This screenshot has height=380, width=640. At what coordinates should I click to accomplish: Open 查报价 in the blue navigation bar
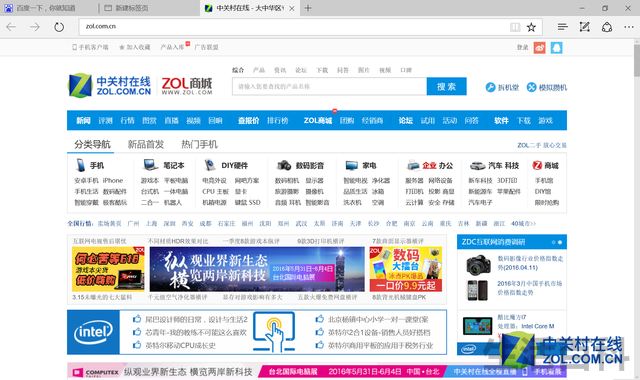click(249, 120)
